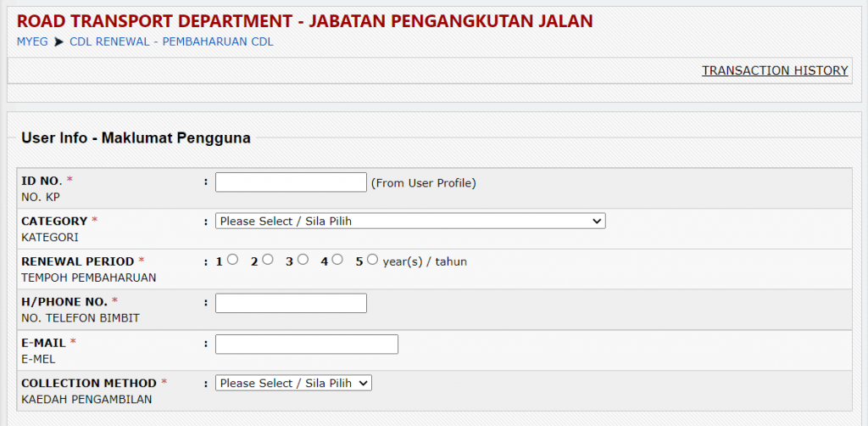Click the User Info - Maklumat Pengguna heading
The image size is (868, 426).
pos(136,138)
